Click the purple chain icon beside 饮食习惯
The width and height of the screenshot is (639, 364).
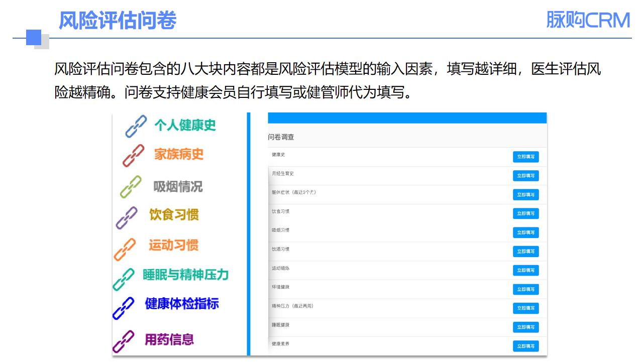click(x=127, y=217)
